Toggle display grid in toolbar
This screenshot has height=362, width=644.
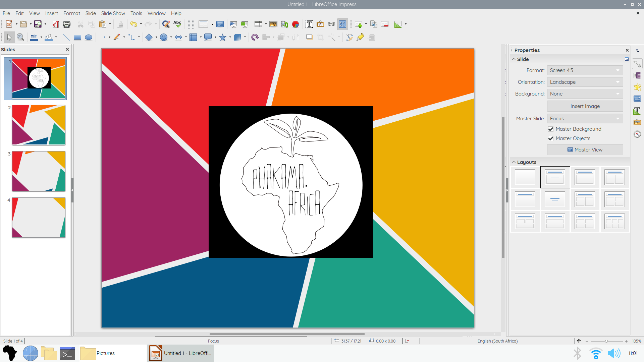click(191, 24)
